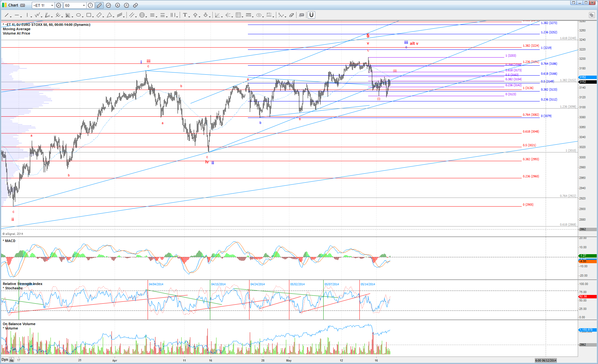Toggle the Dyn scaling label
Image resolution: width=598 pixels, height=364 pixels.
click(x=5, y=360)
